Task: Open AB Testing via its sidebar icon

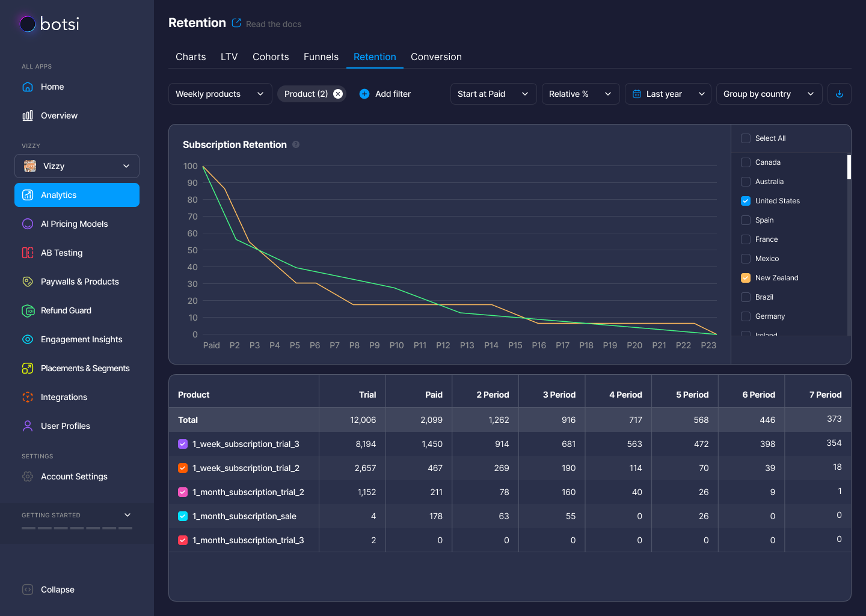Action: click(28, 253)
